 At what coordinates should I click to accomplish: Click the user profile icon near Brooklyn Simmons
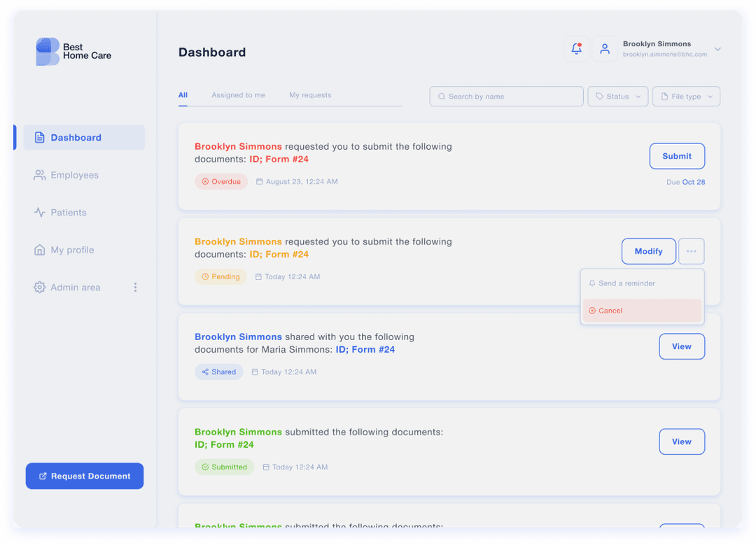click(x=605, y=48)
